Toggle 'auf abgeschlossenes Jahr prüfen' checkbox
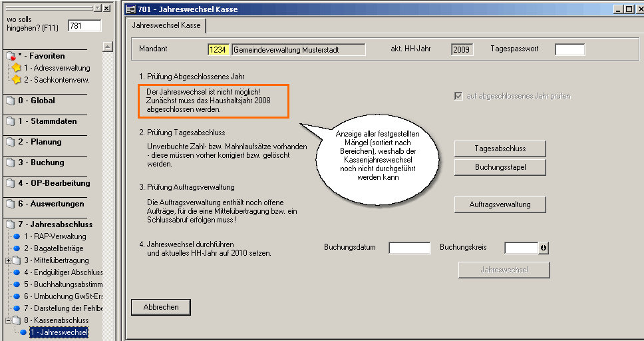 [458, 96]
